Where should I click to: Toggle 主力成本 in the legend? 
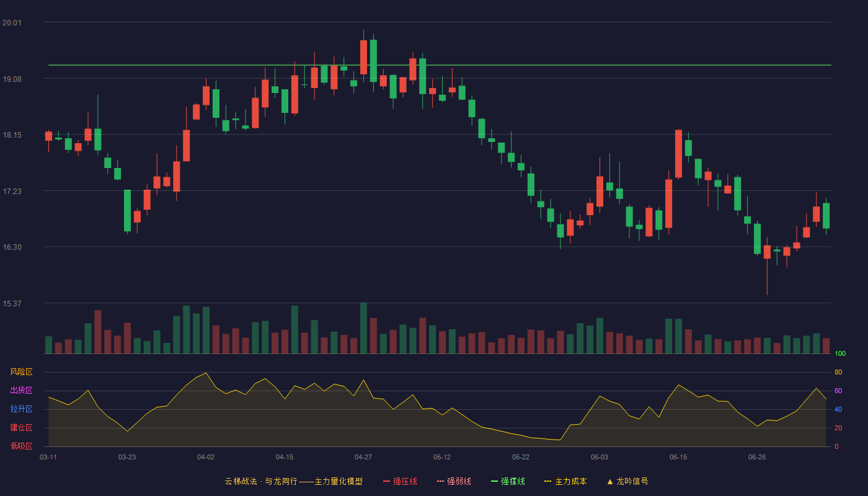click(565, 481)
